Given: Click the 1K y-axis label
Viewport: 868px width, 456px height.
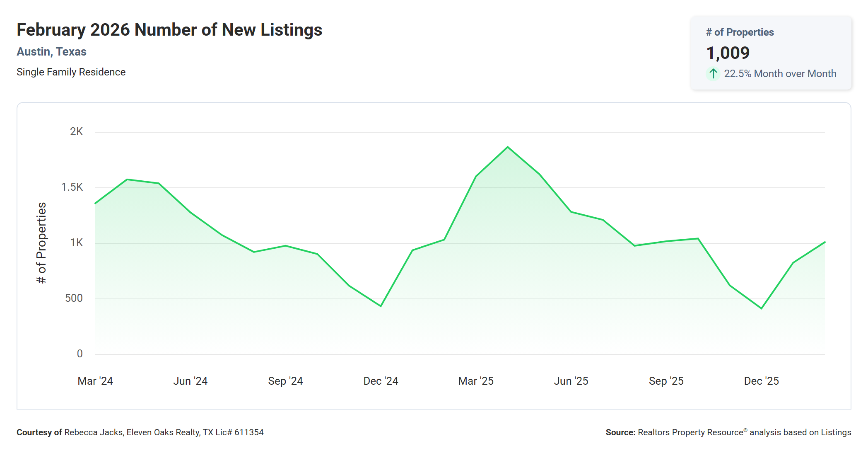Looking at the screenshot, I should tap(76, 243).
